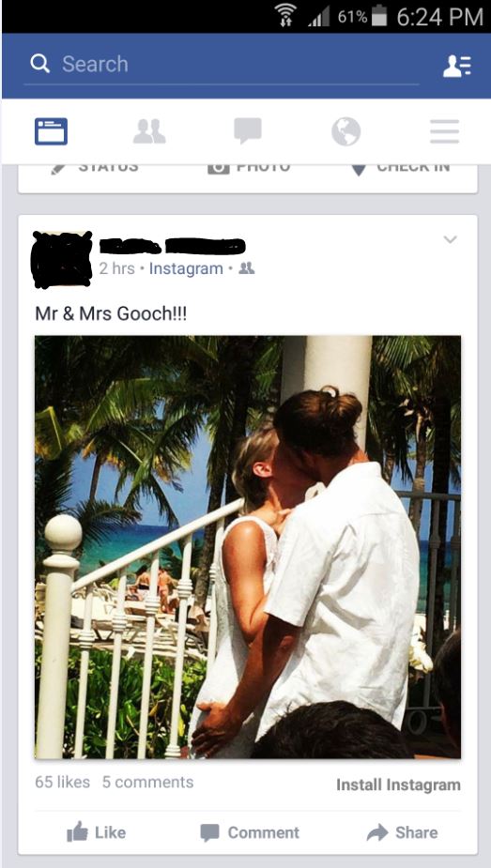This screenshot has height=868, width=491.
Task: Click the Search input field
Action: point(222,65)
